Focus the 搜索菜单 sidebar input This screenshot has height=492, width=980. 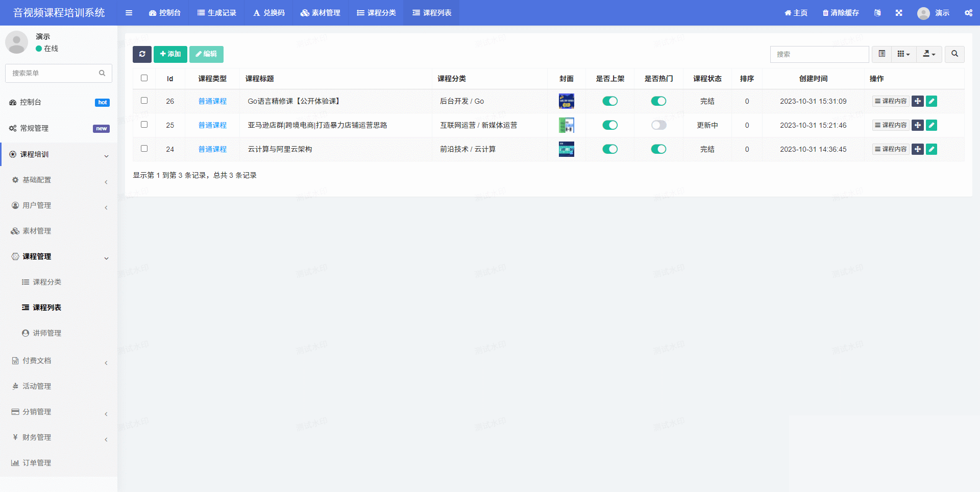51,73
